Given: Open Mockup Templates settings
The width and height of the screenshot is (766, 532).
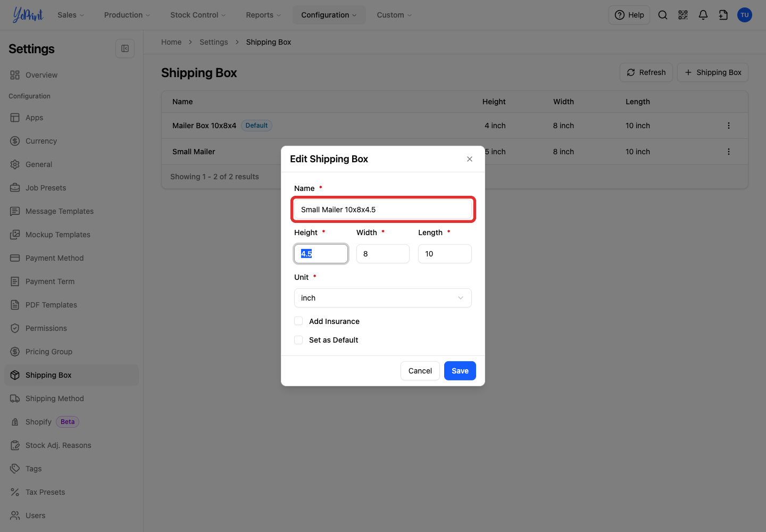Looking at the screenshot, I should (72, 235).
